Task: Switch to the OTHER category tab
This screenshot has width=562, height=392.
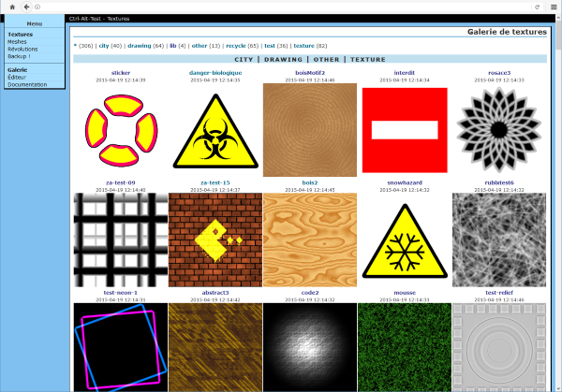Action: coord(327,60)
